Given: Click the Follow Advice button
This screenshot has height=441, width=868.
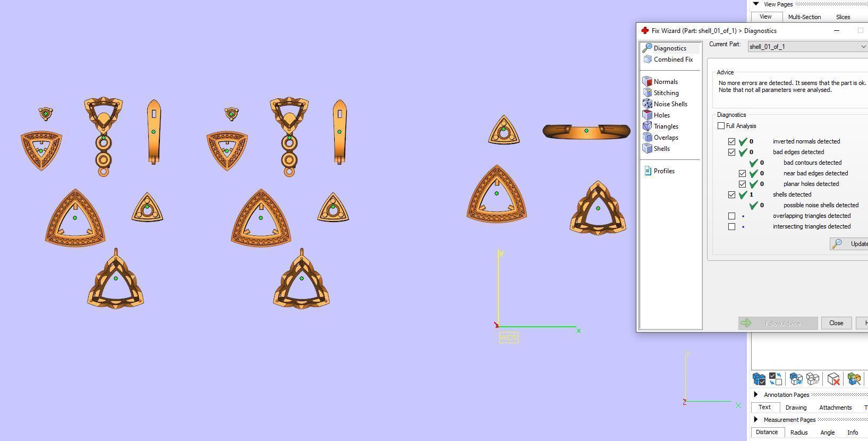Looking at the screenshot, I should tap(778, 323).
